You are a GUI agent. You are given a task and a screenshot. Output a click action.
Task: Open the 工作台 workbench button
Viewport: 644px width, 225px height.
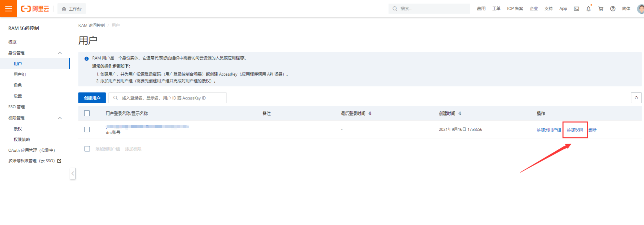click(x=71, y=9)
